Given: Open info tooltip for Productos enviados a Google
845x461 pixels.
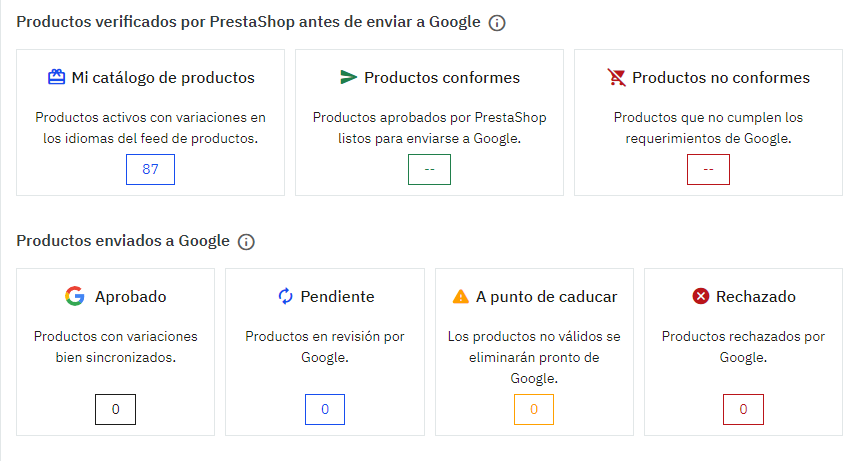Looking at the screenshot, I should [x=246, y=241].
